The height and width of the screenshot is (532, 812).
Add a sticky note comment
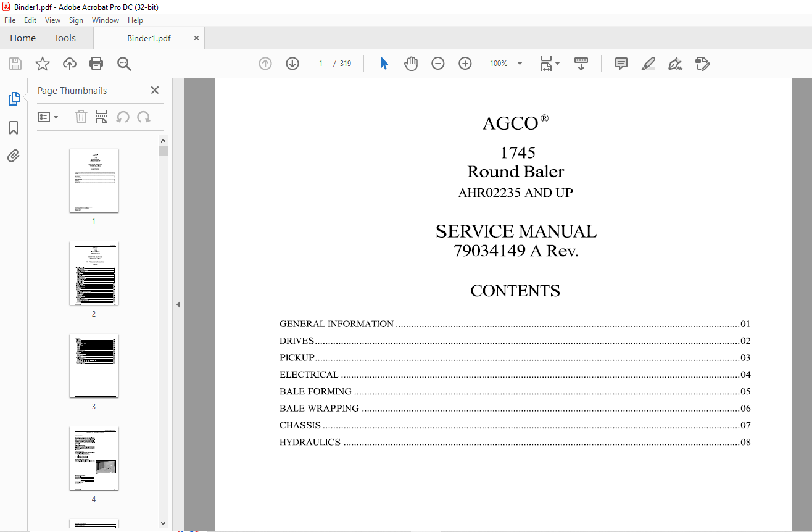(621, 64)
